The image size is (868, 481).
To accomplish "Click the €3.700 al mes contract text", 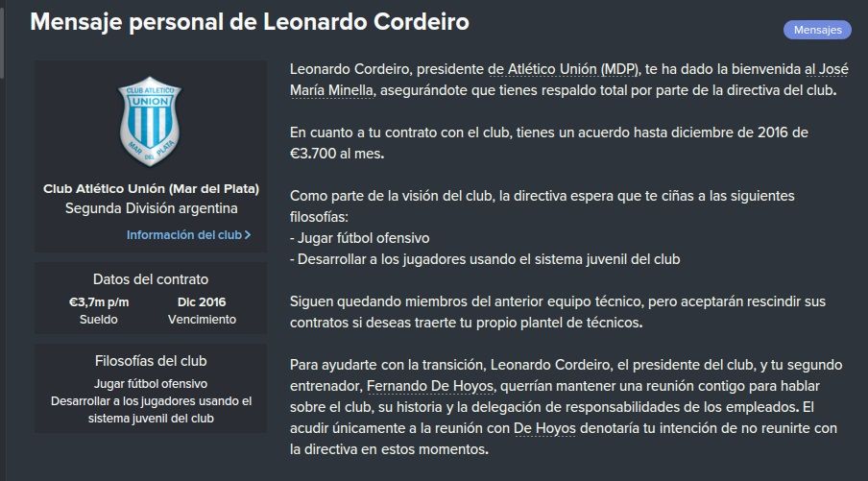I will 337,154.
